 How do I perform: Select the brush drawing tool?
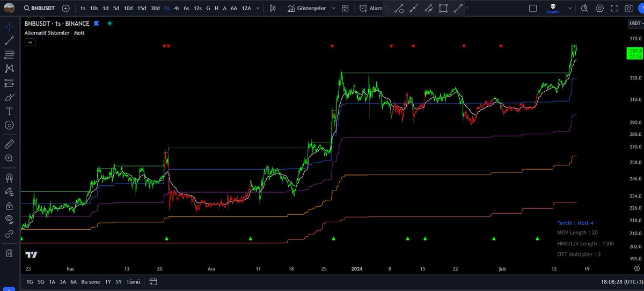pos(9,97)
